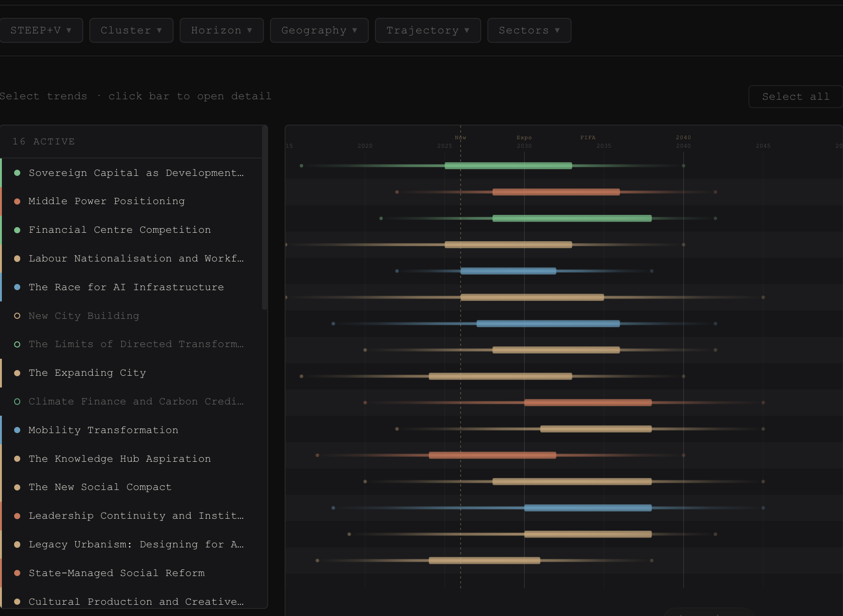
Task: Click the 2025 year axis label
Action: point(445,146)
